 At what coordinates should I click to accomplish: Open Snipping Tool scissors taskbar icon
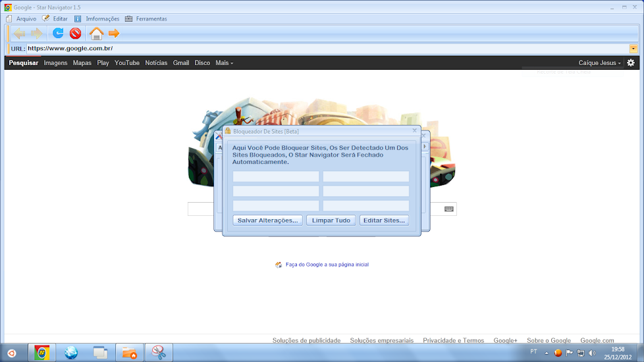pyautogui.click(x=159, y=353)
